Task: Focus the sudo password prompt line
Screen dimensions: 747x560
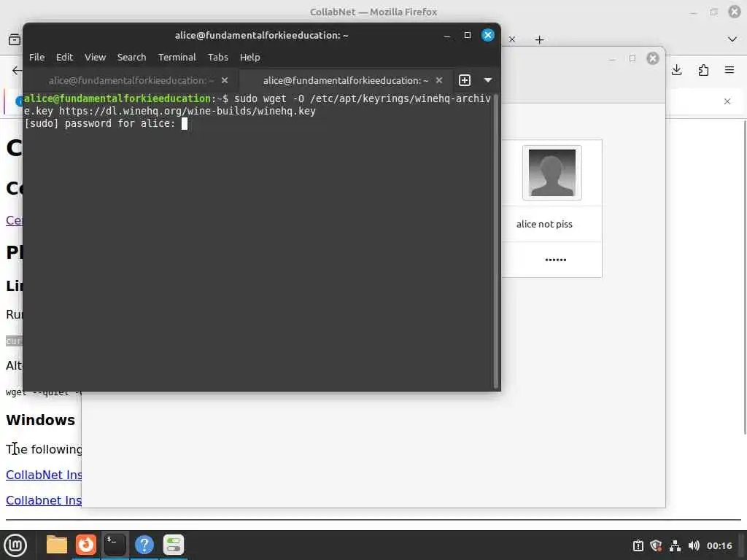Action: coord(106,124)
